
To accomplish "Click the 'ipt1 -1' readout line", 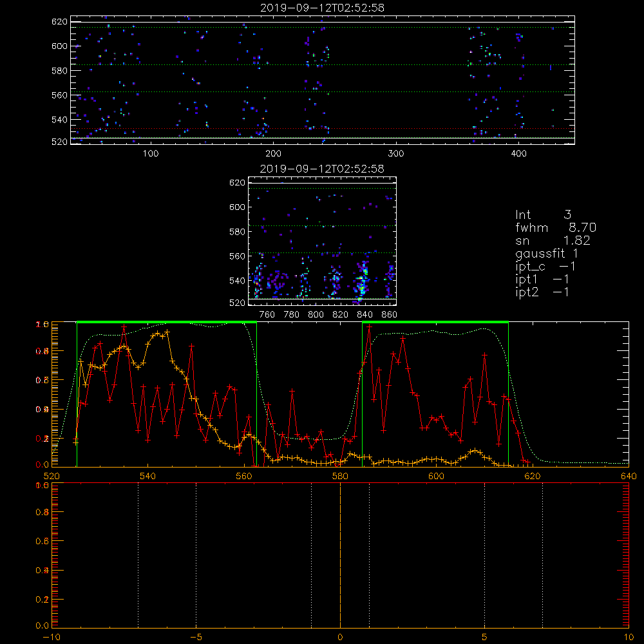I will (x=542, y=279).
